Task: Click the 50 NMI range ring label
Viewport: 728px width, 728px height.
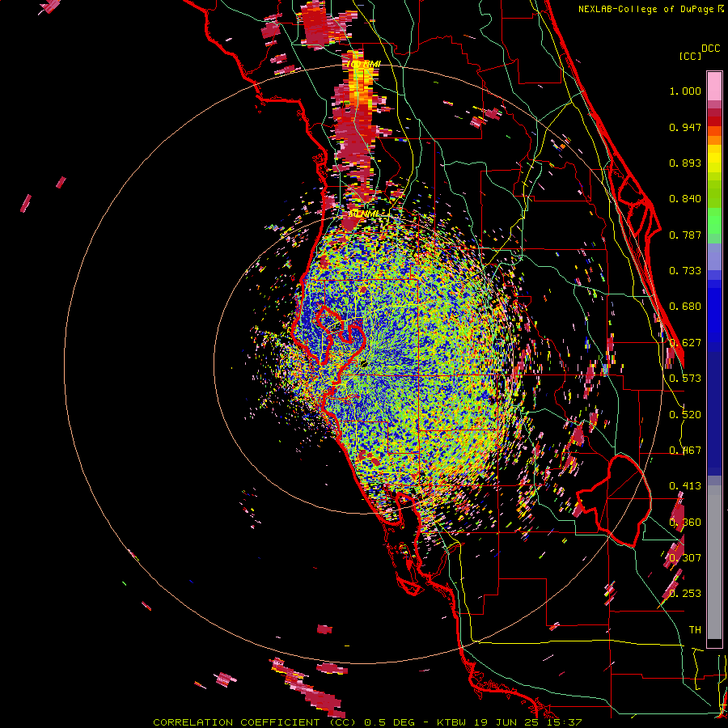Action: point(363,214)
